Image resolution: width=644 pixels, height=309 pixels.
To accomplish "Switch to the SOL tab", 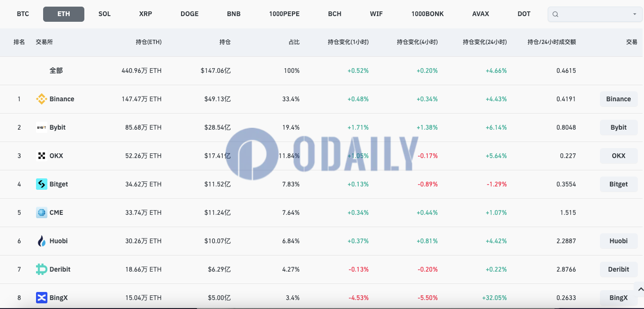I will (x=105, y=14).
